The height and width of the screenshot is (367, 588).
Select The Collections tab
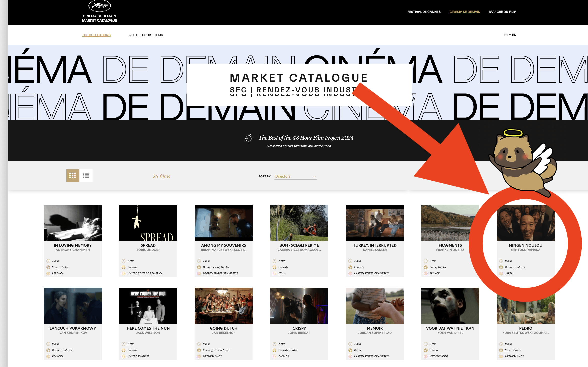pyautogui.click(x=96, y=35)
